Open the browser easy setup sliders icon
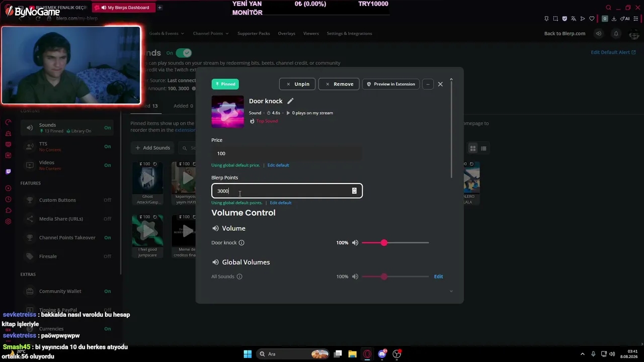 tap(636, 19)
